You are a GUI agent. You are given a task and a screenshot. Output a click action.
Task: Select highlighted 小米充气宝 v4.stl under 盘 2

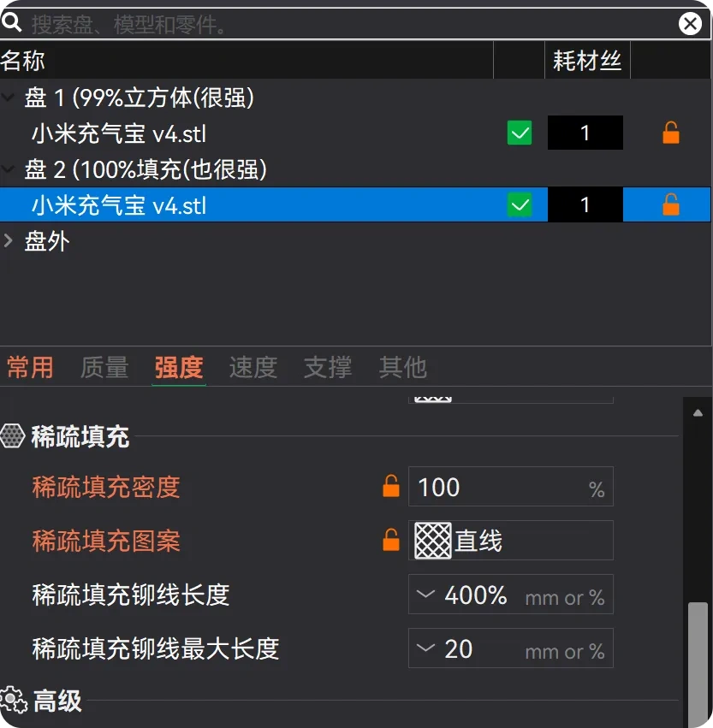[x=119, y=205]
